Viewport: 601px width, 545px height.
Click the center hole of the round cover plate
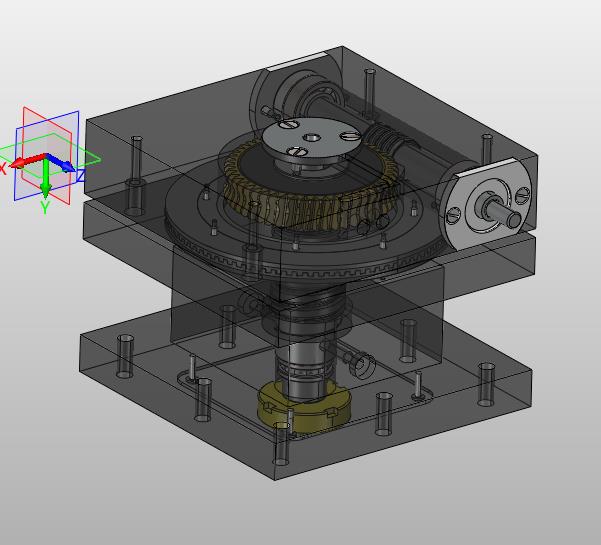(311, 138)
